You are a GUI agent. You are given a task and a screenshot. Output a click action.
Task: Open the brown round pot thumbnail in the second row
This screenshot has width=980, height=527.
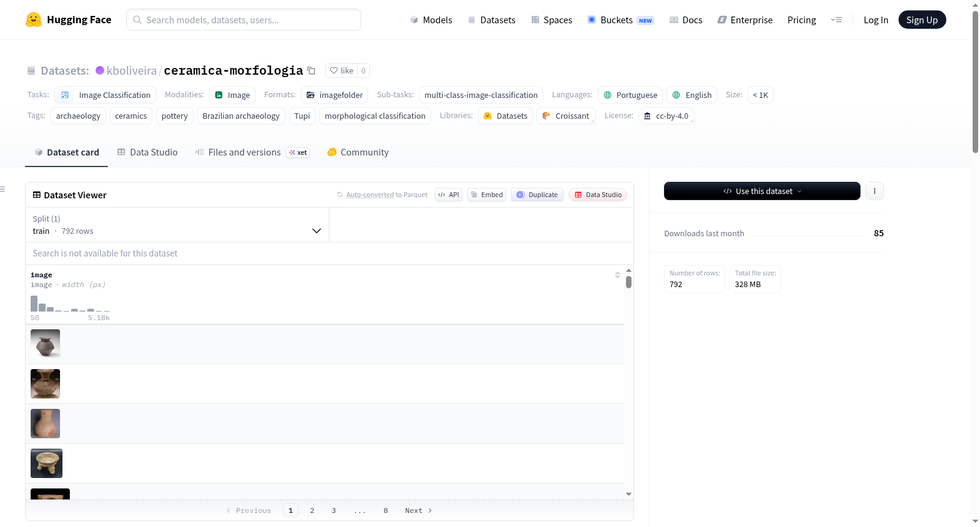tap(45, 384)
